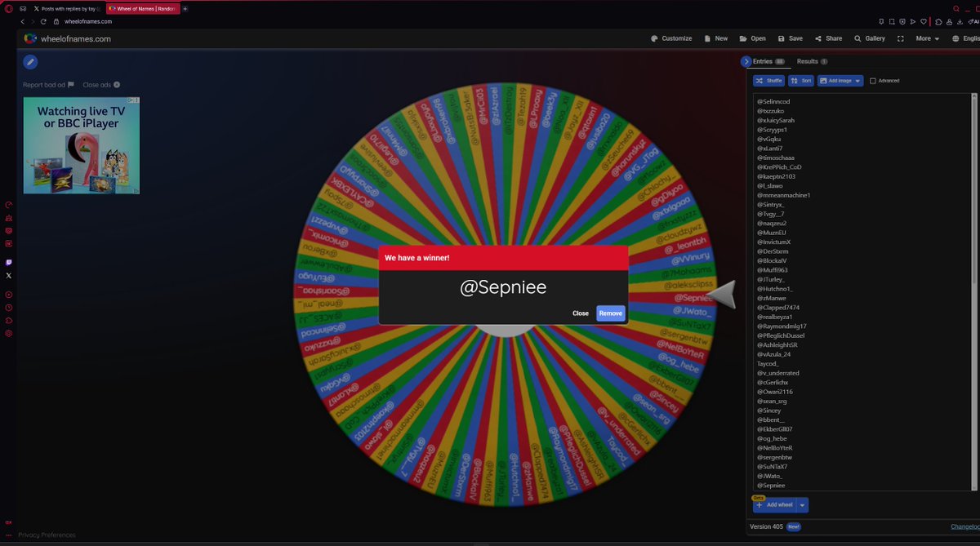Click the @Raymondmlg17 entry in the list
The image size is (980, 546).
point(782,326)
